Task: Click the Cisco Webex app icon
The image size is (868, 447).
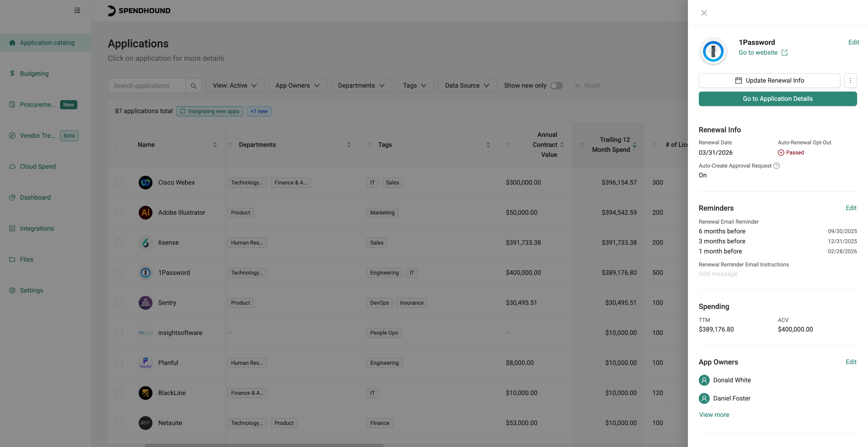Action: [145, 183]
